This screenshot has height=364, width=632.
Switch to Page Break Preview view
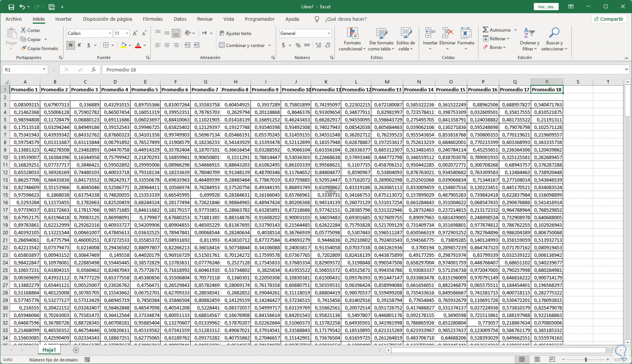click(x=552, y=359)
